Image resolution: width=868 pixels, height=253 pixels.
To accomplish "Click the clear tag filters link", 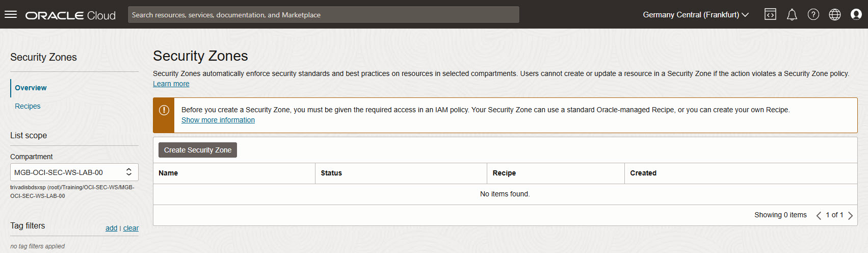I will pyautogui.click(x=131, y=228).
